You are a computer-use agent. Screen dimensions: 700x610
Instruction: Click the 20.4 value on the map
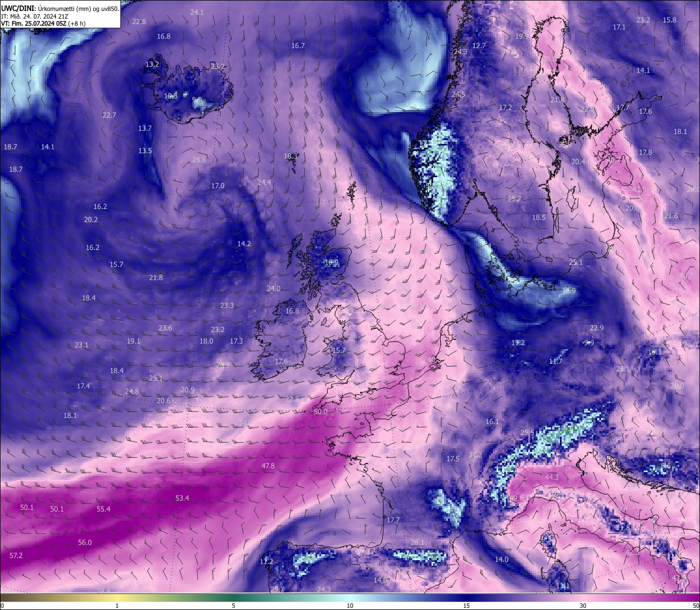tap(578, 162)
